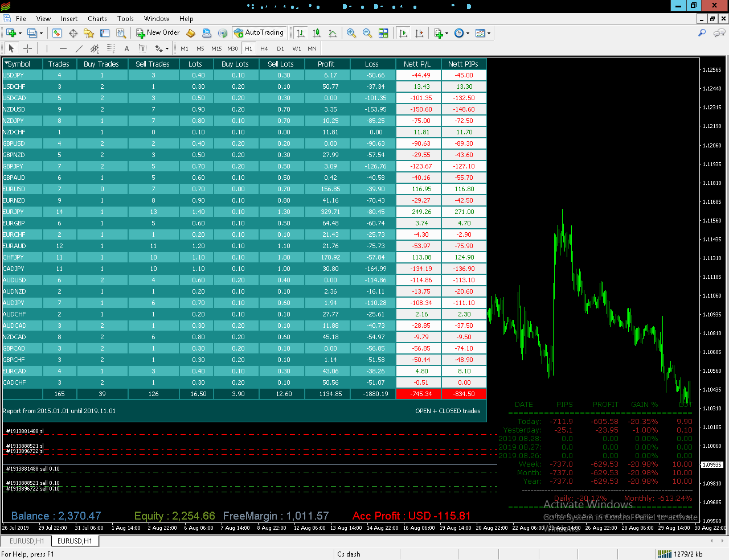Screen dimensions: 729x560
Task: Click the New Order button
Action: click(x=158, y=33)
